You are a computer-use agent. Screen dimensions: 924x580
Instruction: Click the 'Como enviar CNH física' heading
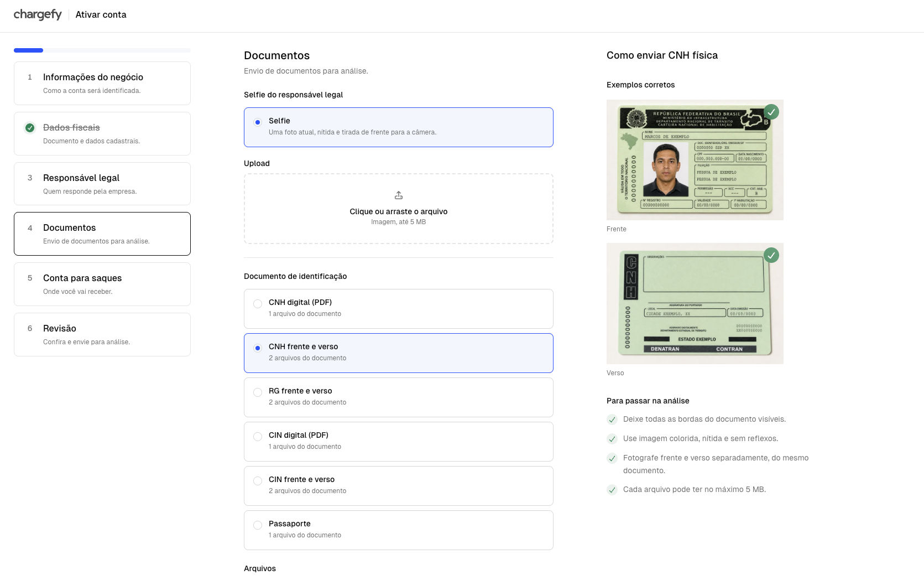click(662, 55)
